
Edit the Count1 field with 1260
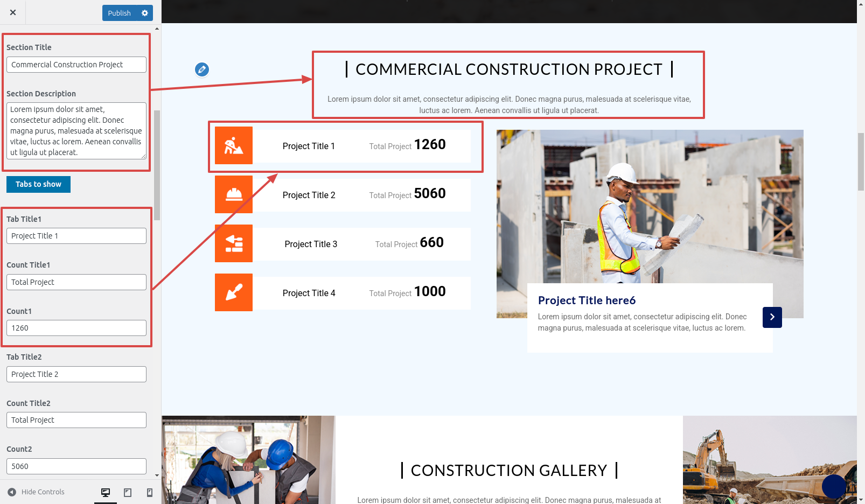(76, 328)
